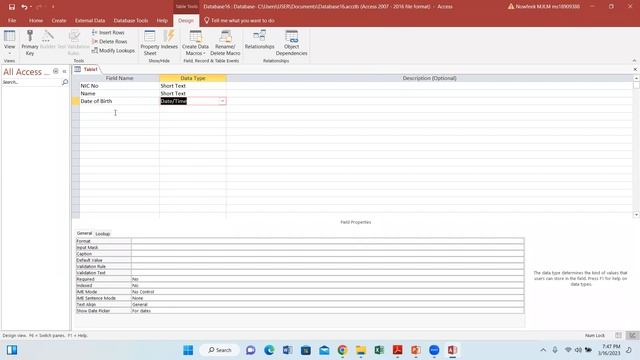Close Table1 with the document X button
The width and height of the screenshot is (640, 360).
click(635, 69)
